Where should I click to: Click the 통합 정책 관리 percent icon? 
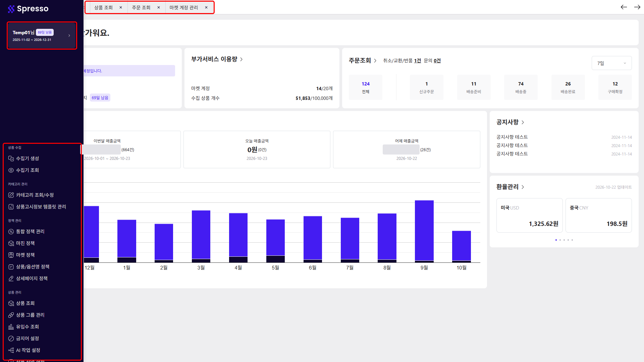tap(11, 232)
